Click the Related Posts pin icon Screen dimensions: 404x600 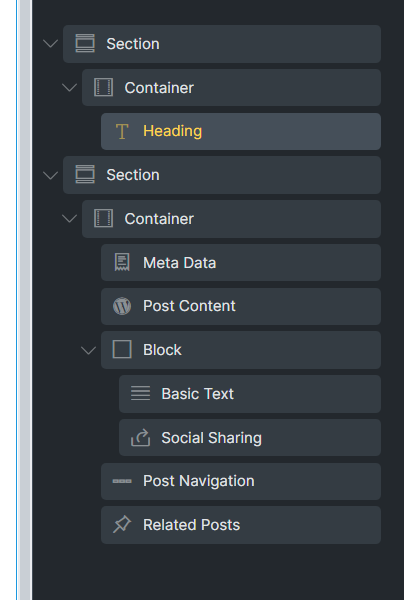point(122,524)
